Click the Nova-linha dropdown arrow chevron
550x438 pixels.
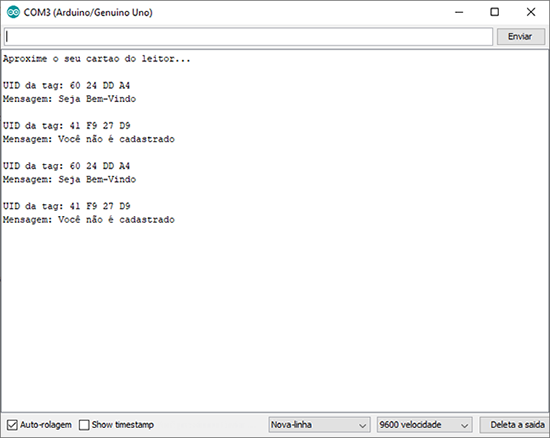pos(362,426)
